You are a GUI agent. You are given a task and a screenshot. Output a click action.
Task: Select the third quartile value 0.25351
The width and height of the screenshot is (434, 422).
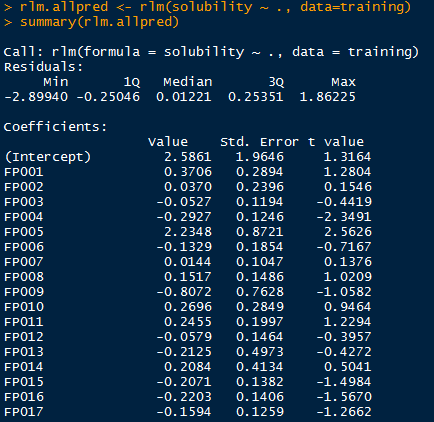[256, 97]
